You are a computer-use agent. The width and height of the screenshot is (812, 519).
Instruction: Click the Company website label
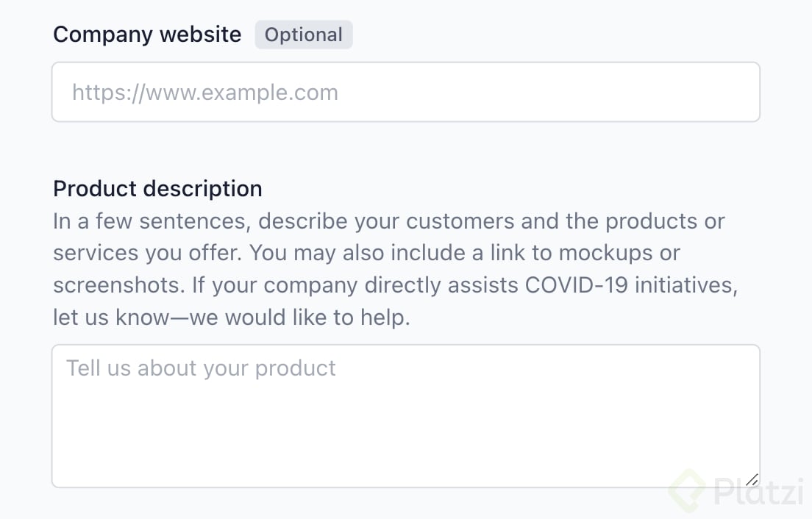[147, 35]
